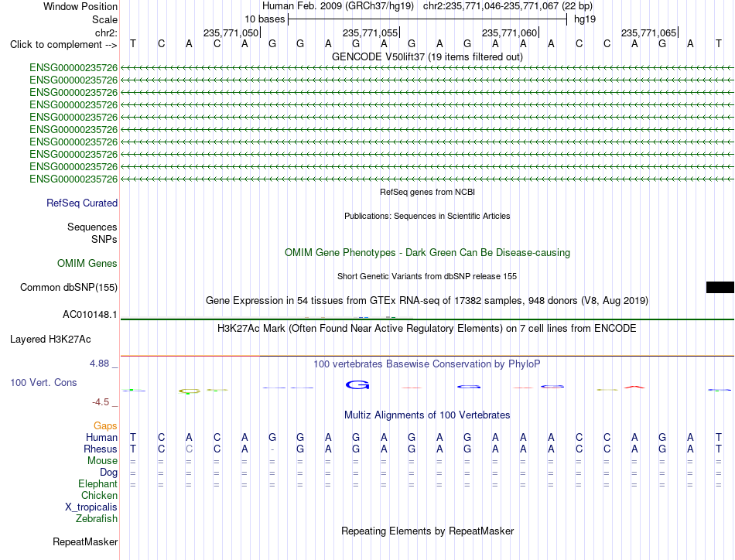Open the OMIM Genes track label
Screen dimensions: 735x560
coord(87,263)
